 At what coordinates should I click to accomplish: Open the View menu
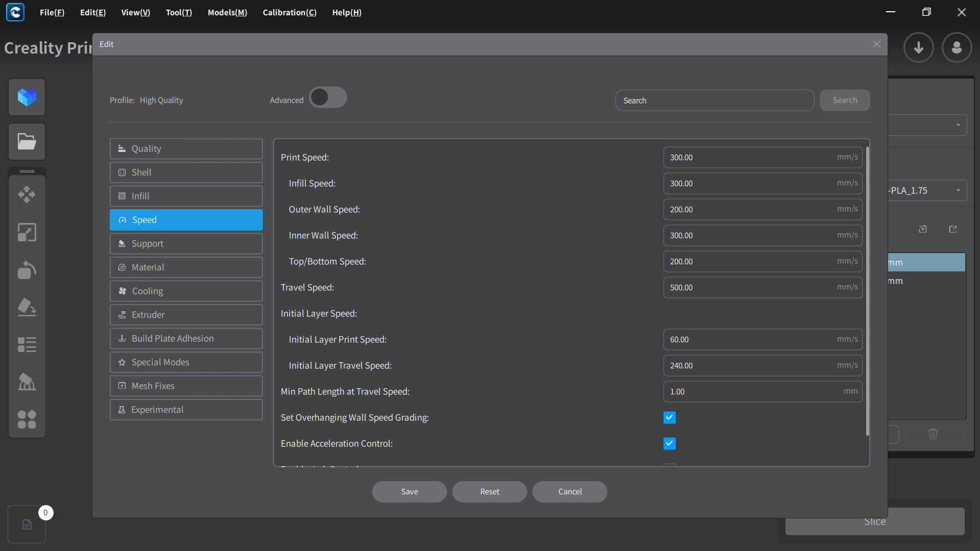(136, 12)
